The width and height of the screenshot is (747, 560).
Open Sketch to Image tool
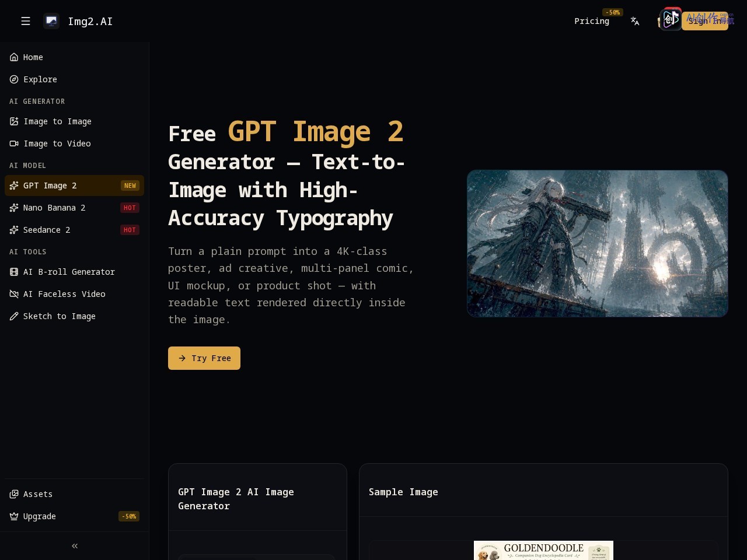(x=74, y=316)
